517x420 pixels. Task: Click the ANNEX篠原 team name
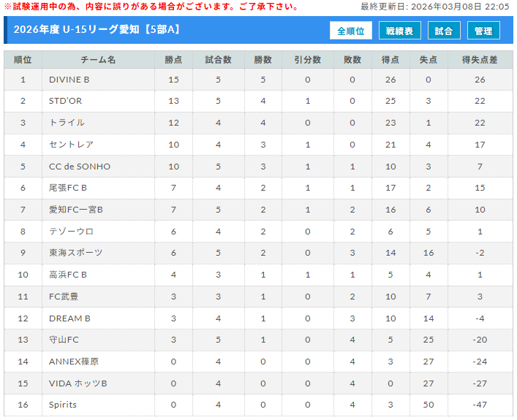[73, 361]
